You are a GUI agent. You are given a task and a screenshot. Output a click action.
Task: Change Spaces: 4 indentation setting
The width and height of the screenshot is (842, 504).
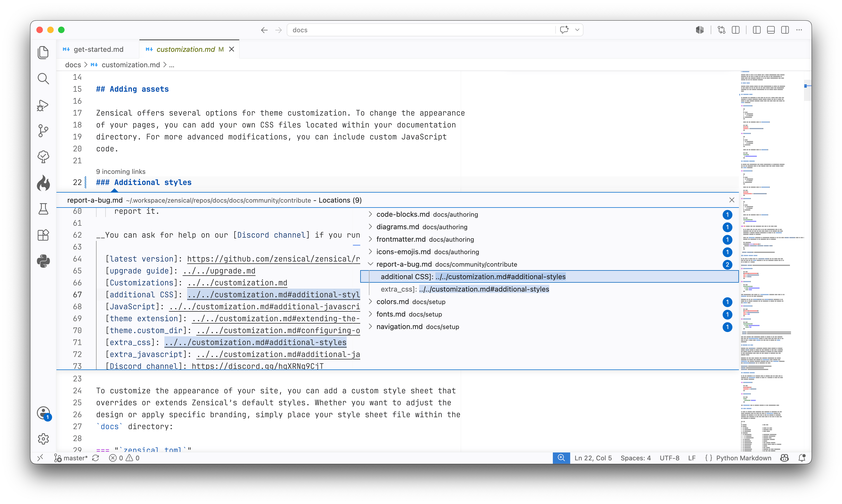636,458
